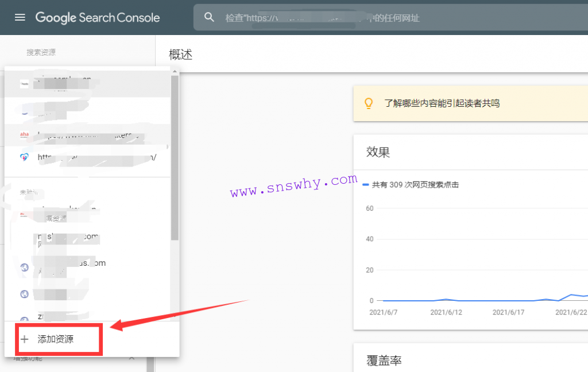
Task: Choose the unverified property ending in '.com' without favicon
Action: click(68, 237)
